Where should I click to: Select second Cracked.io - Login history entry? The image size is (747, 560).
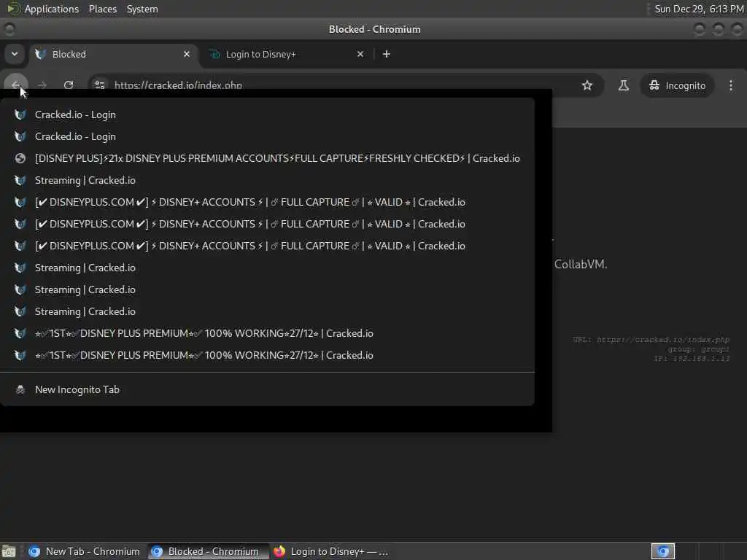coord(267,136)
